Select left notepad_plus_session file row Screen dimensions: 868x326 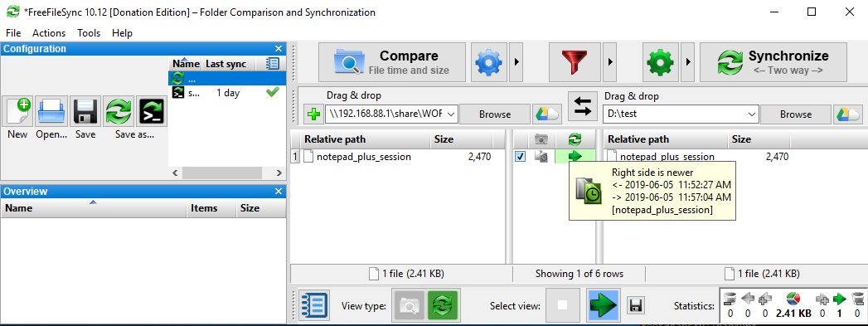click(x=402, y=157)
